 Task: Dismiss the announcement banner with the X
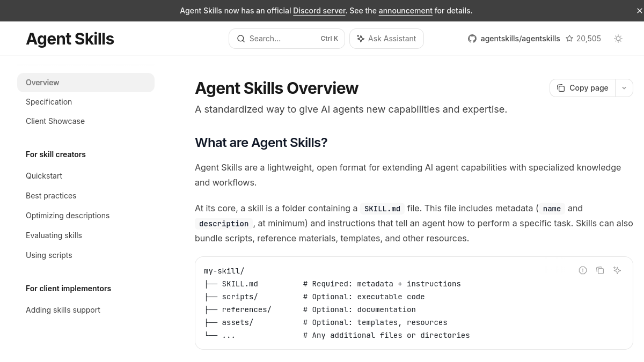pos(640,11)
